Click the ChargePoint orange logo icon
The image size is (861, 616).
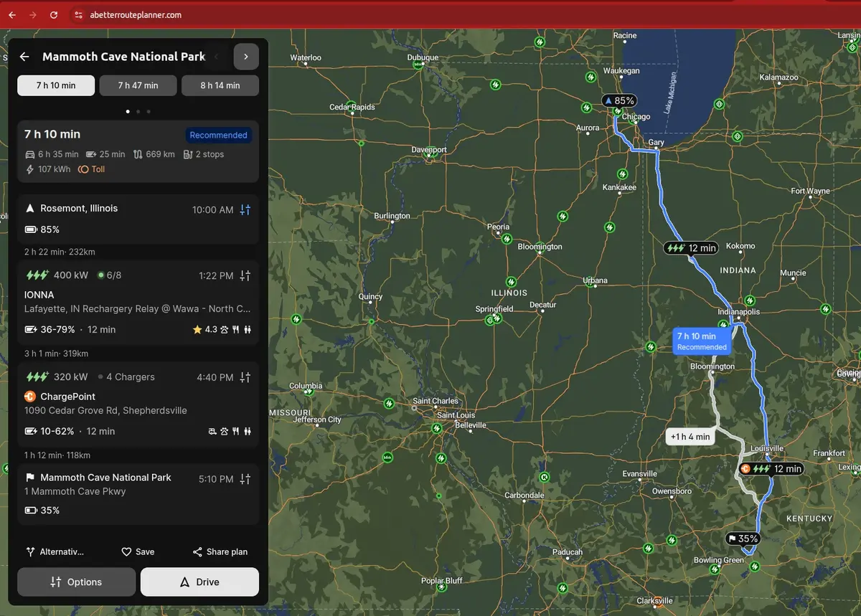click(30, 397)
